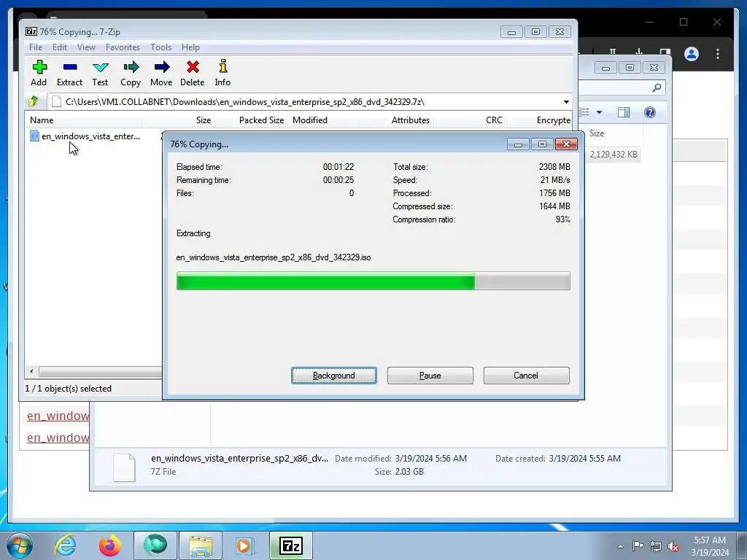
Task: Click first en_window link on webpage
Action: pos(58,416)
